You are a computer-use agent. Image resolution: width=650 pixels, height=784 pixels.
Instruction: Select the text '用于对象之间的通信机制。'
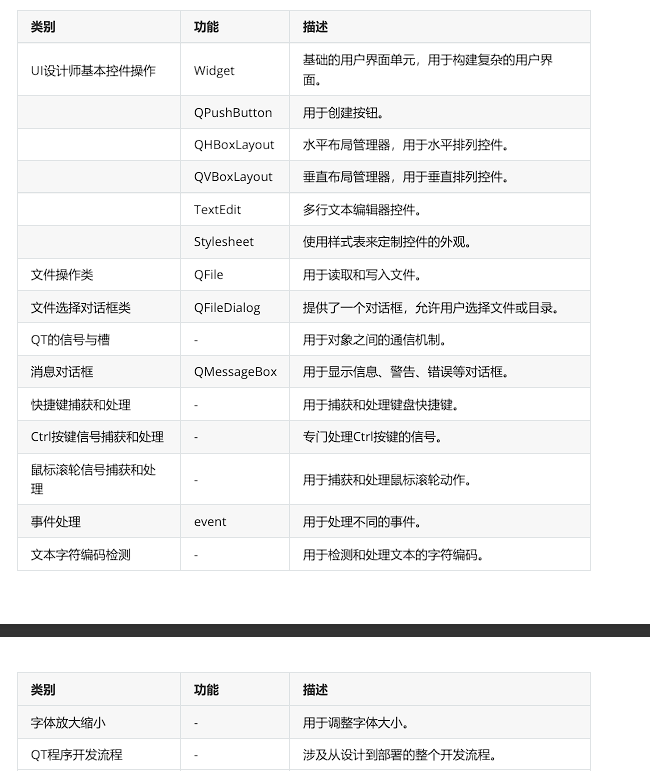point(374,340)
